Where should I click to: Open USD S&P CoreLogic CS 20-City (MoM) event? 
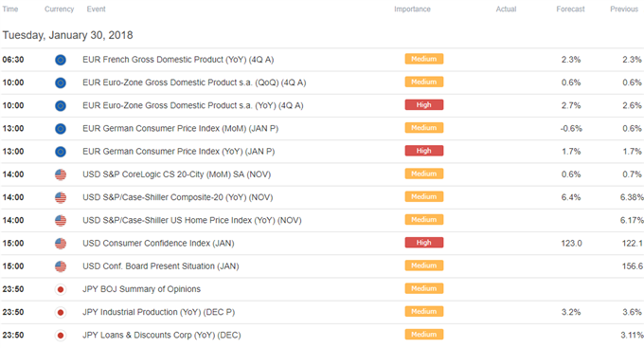[176, 174]
